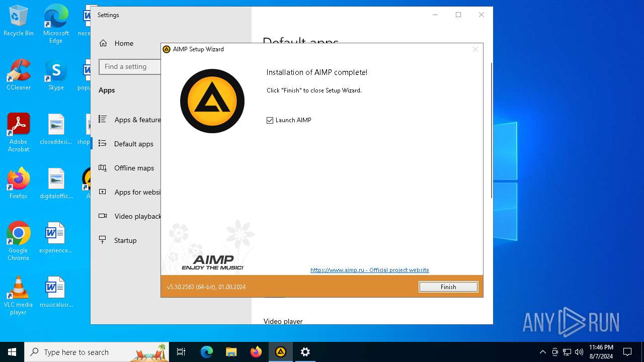Open the aimp.ru official project website link
The width and height of the screenshot is (644, 362).
(369, 270)
